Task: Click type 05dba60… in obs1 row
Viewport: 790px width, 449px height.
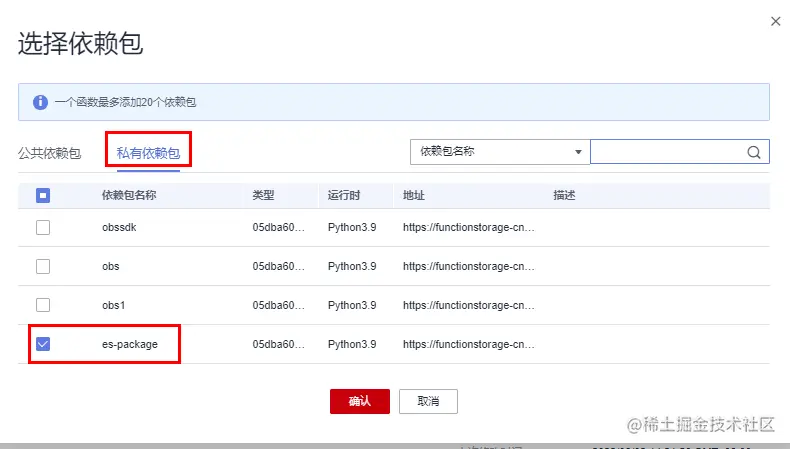Action: (x=279, y=305)
